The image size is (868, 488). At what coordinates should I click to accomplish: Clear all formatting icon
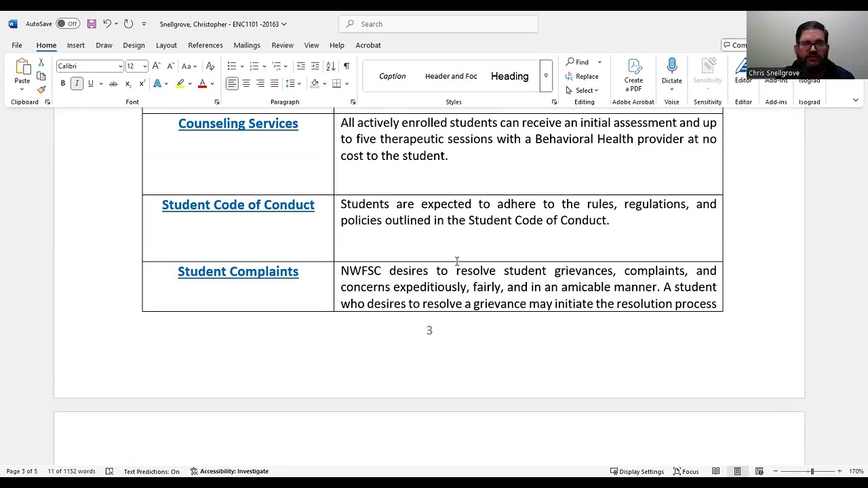210,66
